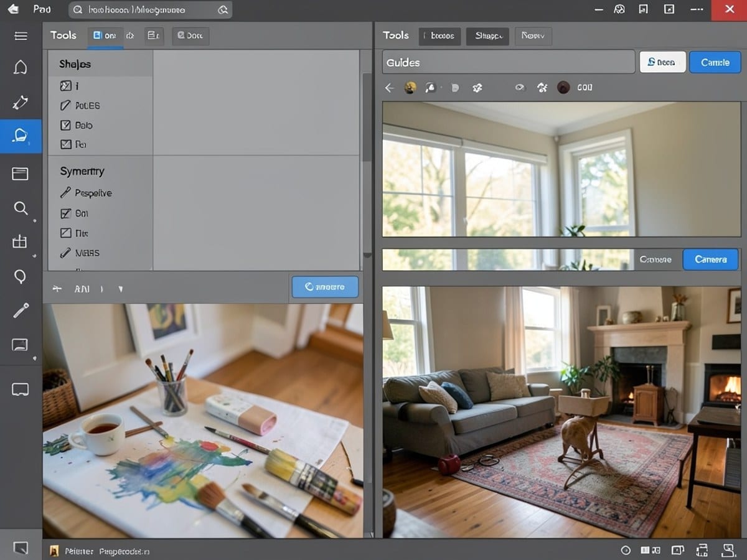747x560 pixels.
Task: Toggle the Dab checkbox
Action: tap(65, 125)
